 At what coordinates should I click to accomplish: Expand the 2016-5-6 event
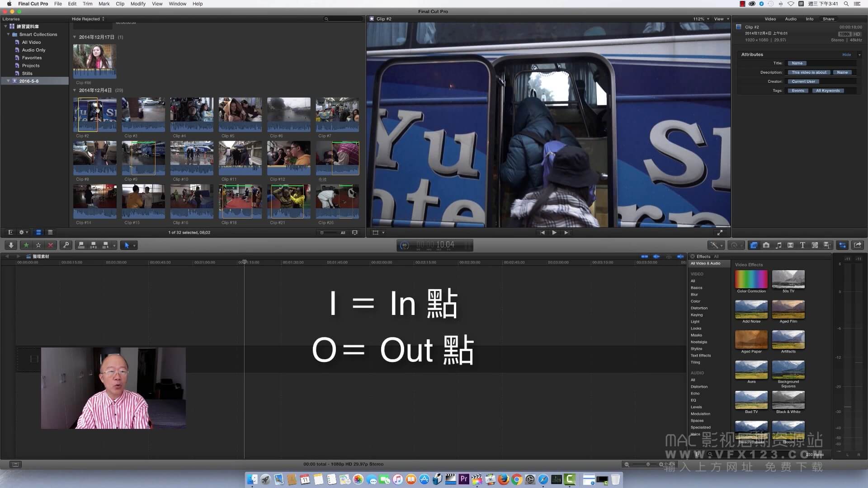tap(8, 81)
